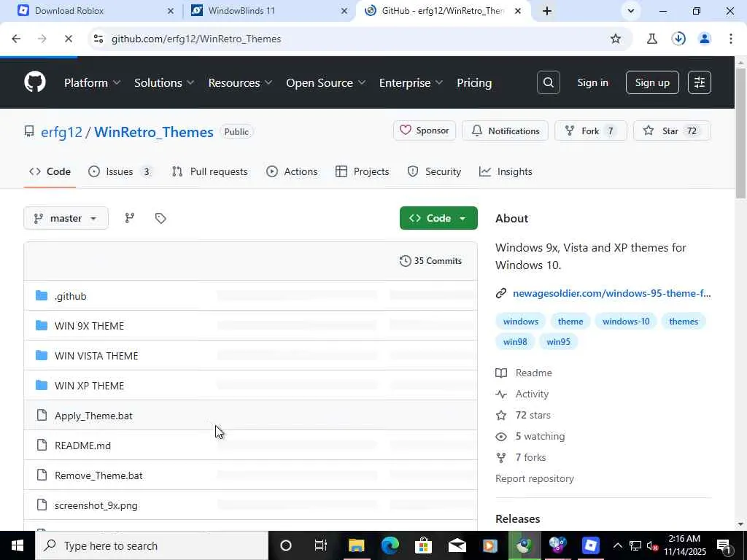
Task: Open Chrome profile avatar
Action: click(705, 39)
